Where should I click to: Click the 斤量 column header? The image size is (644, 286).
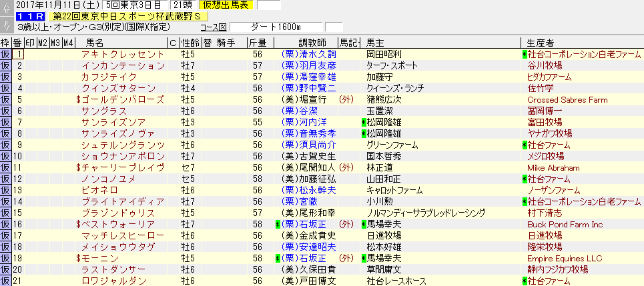[257, 43]
